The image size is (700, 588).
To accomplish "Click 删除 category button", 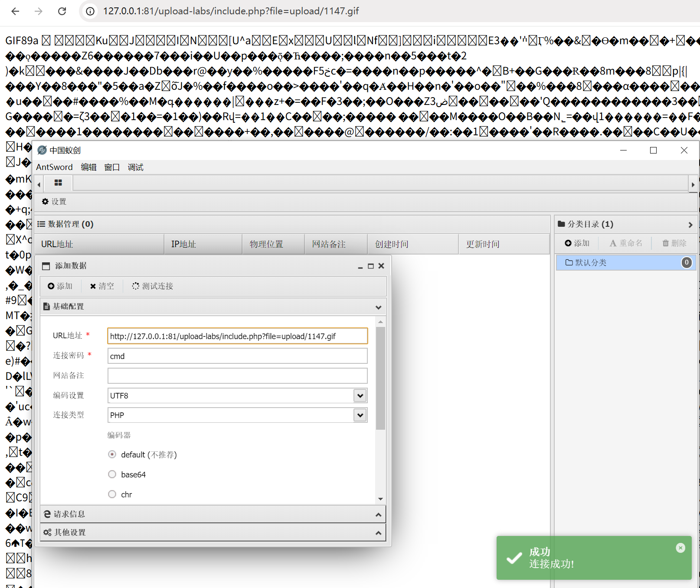I will [674, 243].
